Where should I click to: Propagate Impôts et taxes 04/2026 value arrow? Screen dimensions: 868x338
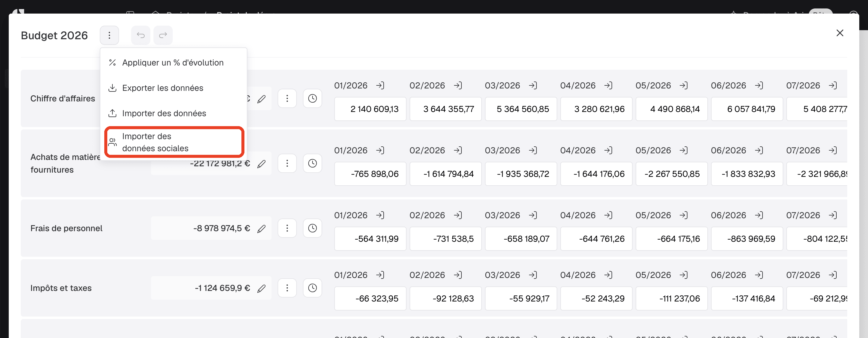(608, 275)
